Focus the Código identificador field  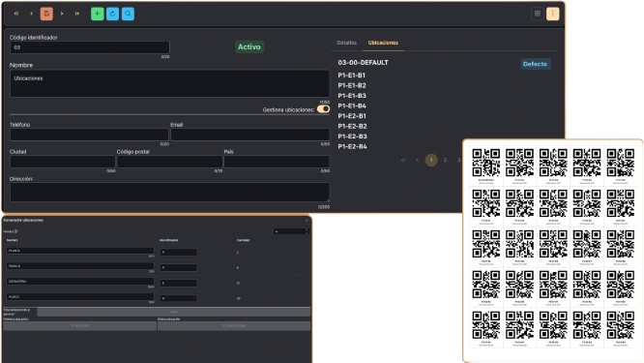pos(90,47)
